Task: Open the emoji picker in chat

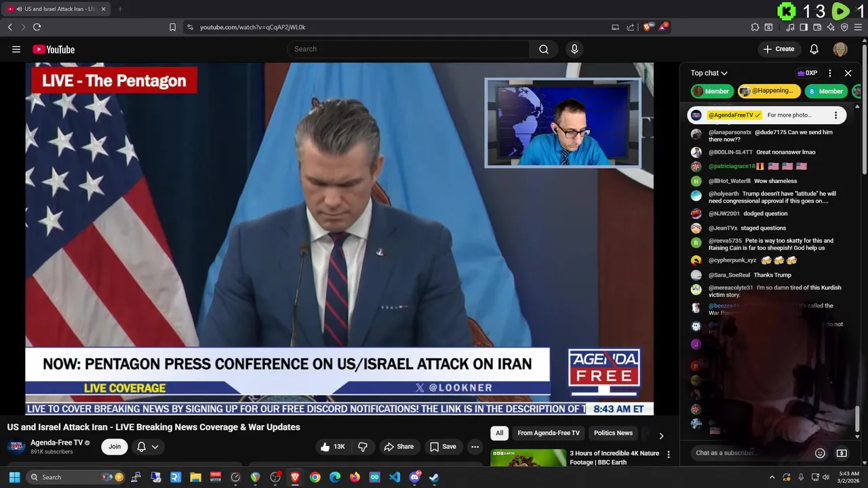Action: pos(820,453)
